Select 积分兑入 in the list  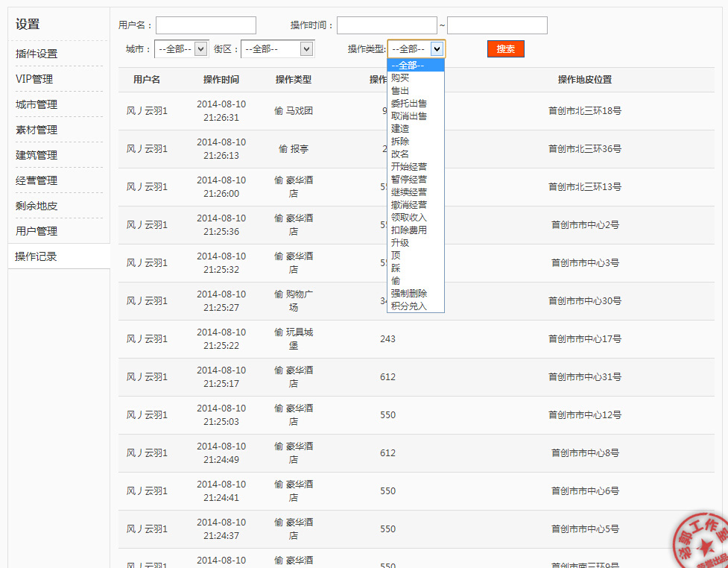pyautogui.click(x=416, y=306)
